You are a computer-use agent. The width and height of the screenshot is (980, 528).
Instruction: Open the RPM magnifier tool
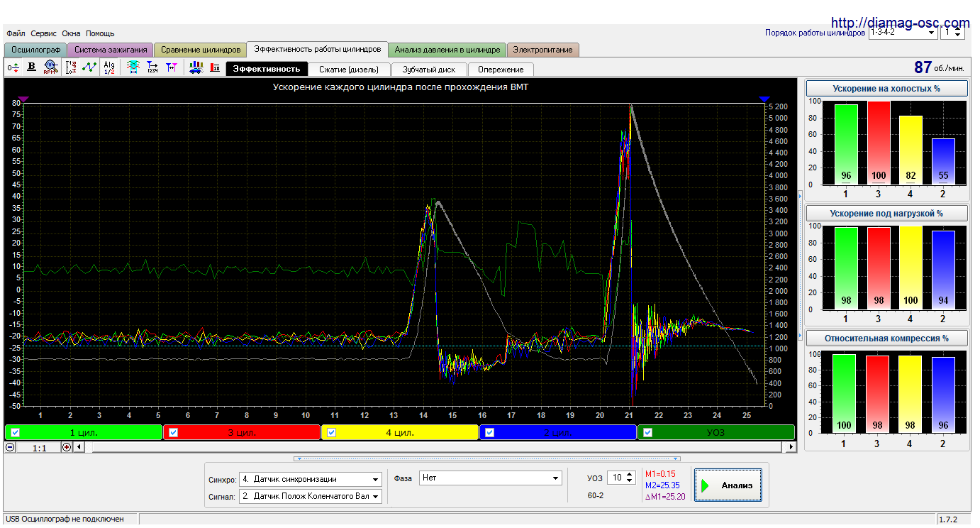coord(50,67)
